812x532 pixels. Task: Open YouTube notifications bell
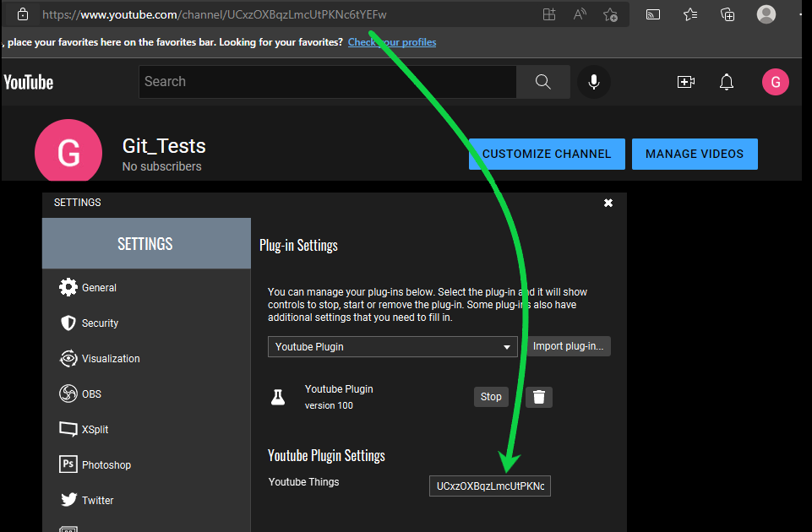tap(727, 82)
